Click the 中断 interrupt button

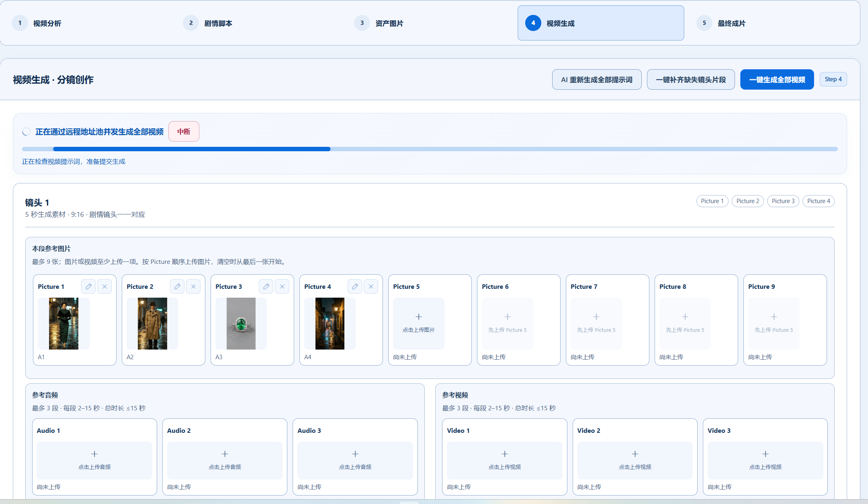[x=184, y=132]
